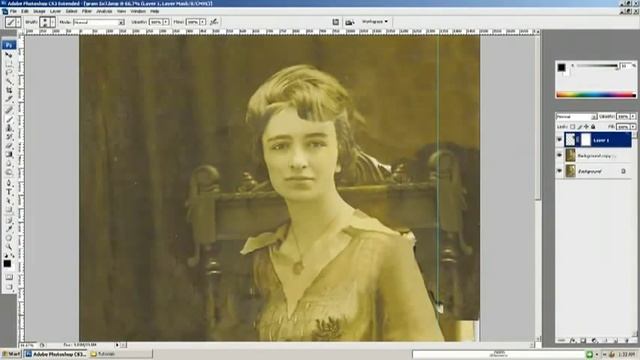Open the layer Opacity arrow
640x360 pixels.
(633, 117)
